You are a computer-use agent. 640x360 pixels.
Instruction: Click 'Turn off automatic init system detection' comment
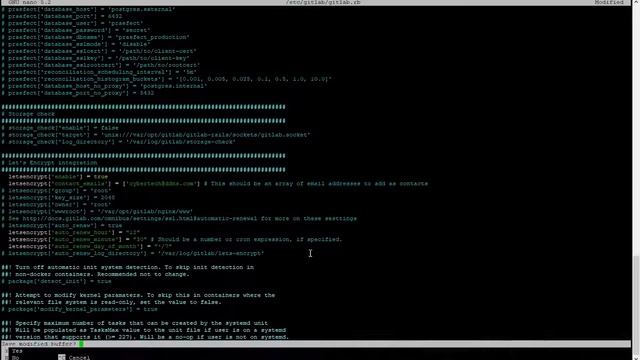127,267
